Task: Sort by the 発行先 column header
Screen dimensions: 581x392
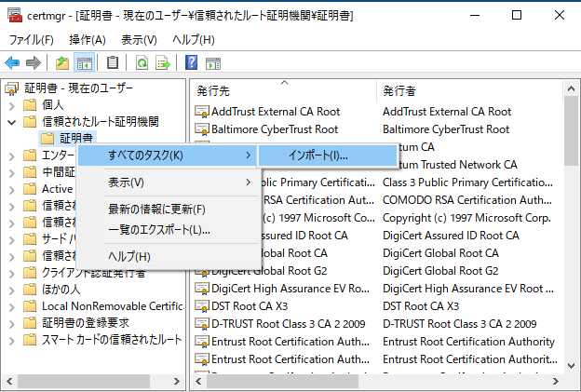Action: [284, 90]
